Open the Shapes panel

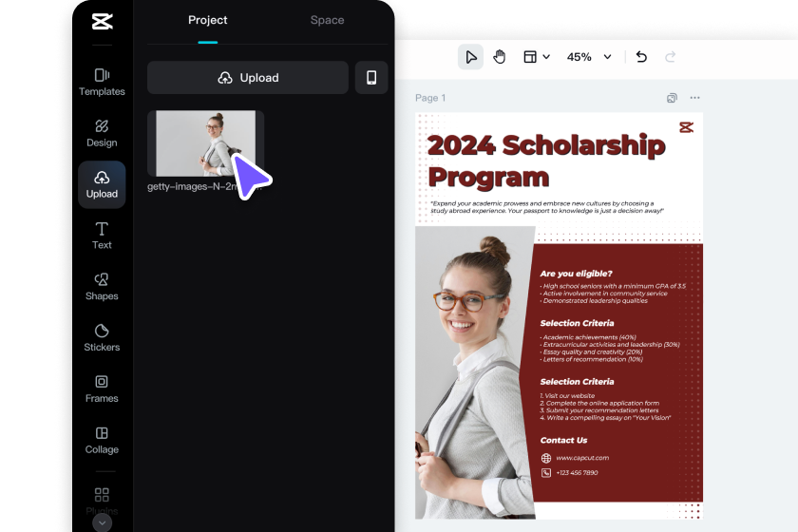pyautogui.click(x=102, y=286)
